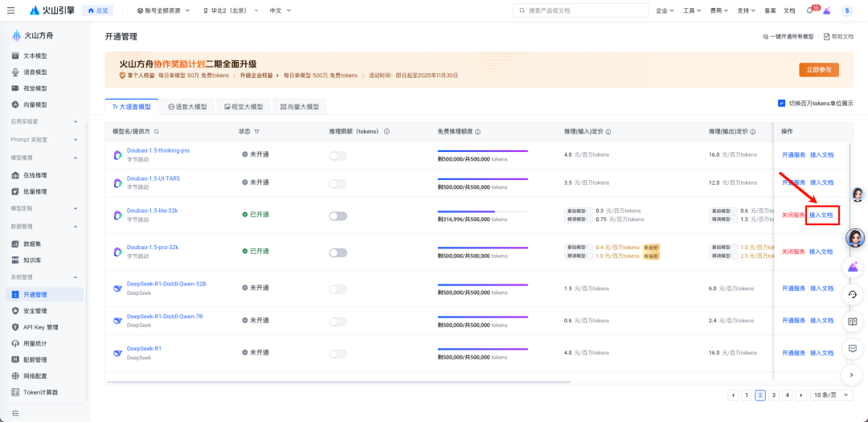Click 立即参与 orange button

tap(819, 70)
